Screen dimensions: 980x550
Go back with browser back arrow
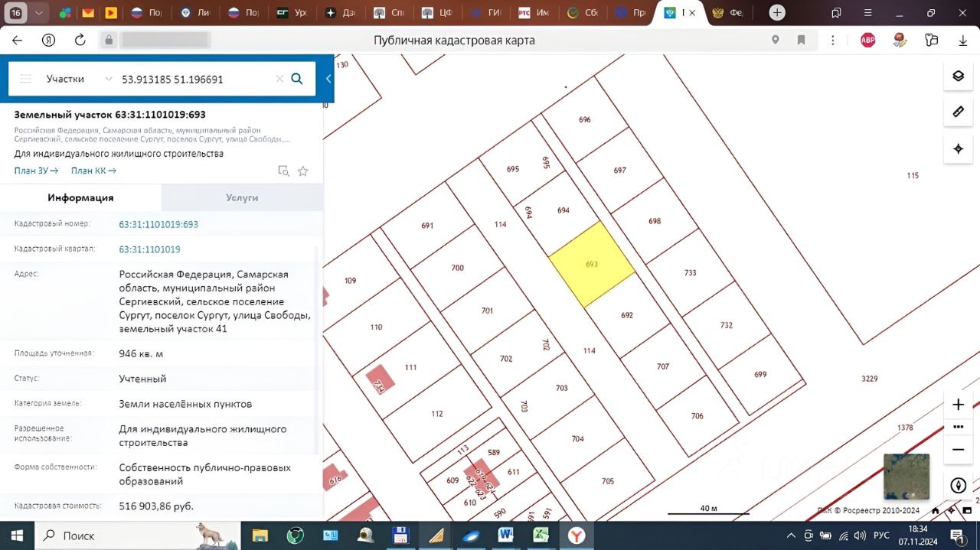18,41
